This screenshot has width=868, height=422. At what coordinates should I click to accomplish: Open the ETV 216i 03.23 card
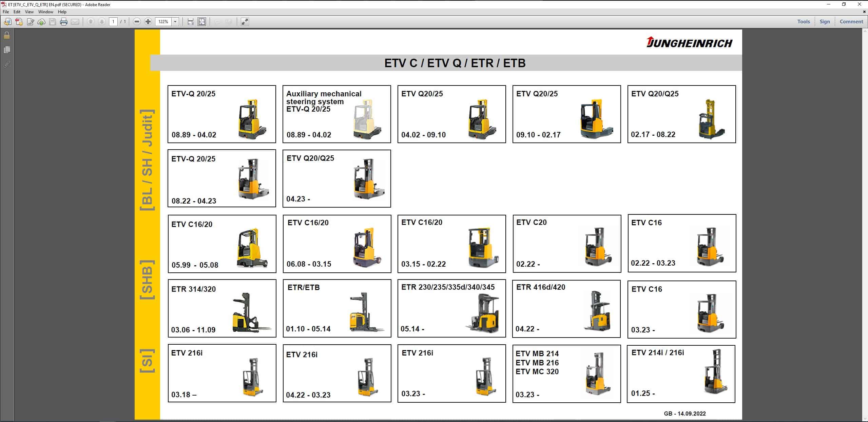click(x=451, y=373)
